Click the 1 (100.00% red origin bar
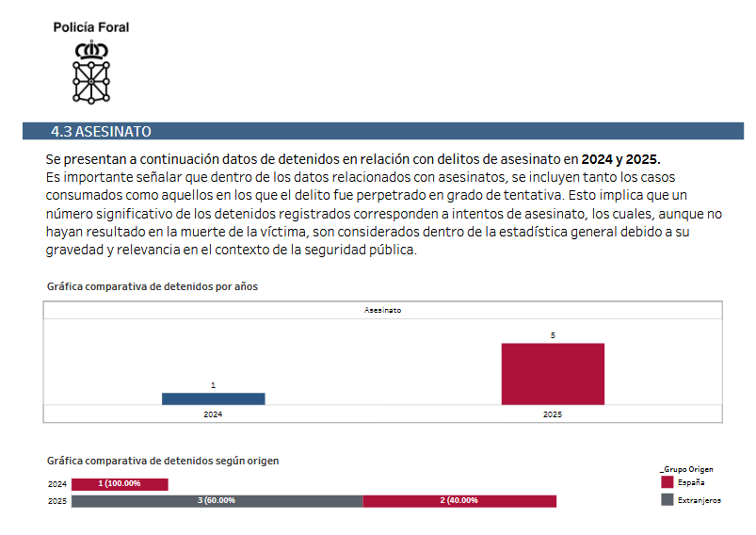Screen dimensions: 756x535 coord(120,484)
